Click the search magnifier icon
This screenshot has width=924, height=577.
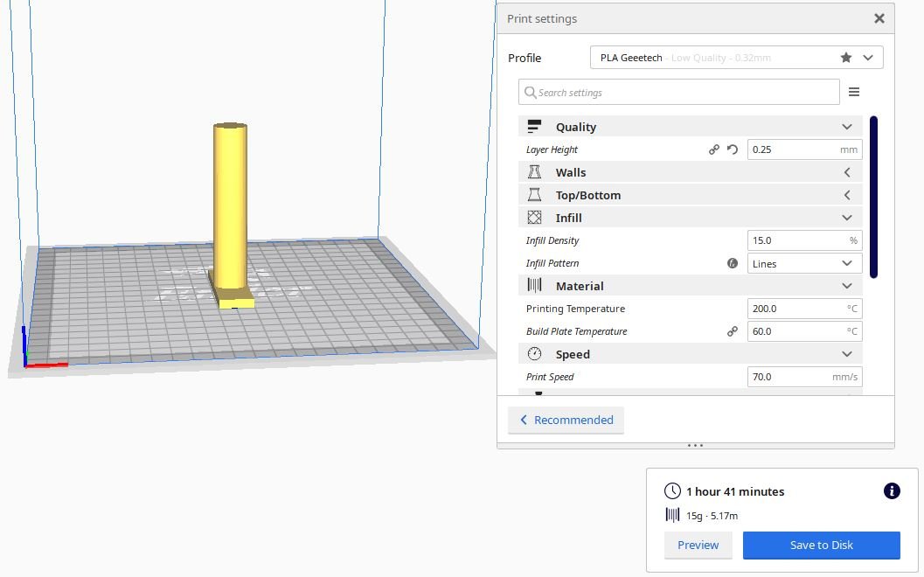point(530,93)
